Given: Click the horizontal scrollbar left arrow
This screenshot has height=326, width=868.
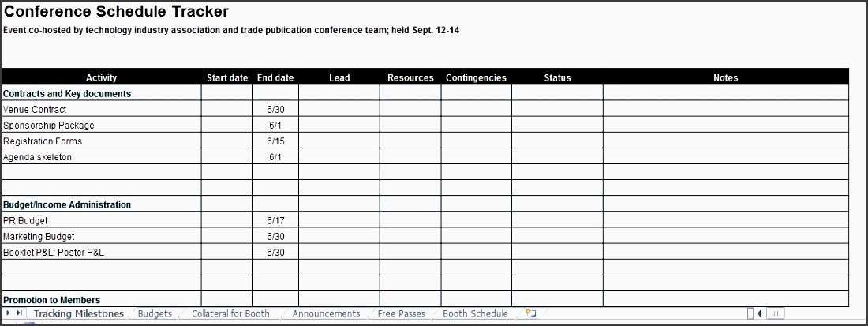Looking at the screenshot, I should coord(759,313).
